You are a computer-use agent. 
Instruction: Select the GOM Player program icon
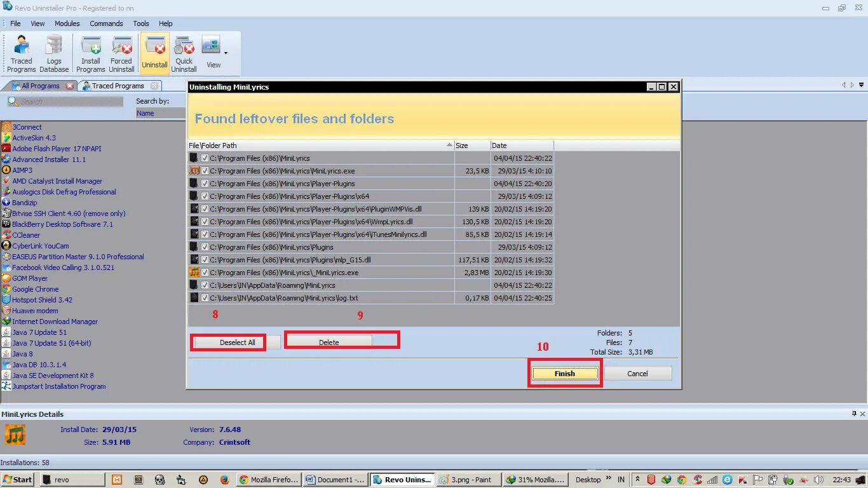(6, 278)
